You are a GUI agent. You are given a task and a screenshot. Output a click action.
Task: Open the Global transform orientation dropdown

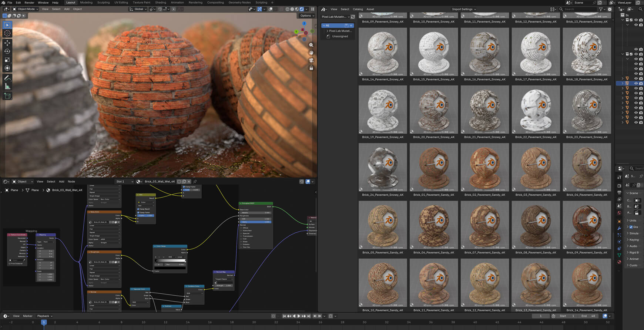138,9
